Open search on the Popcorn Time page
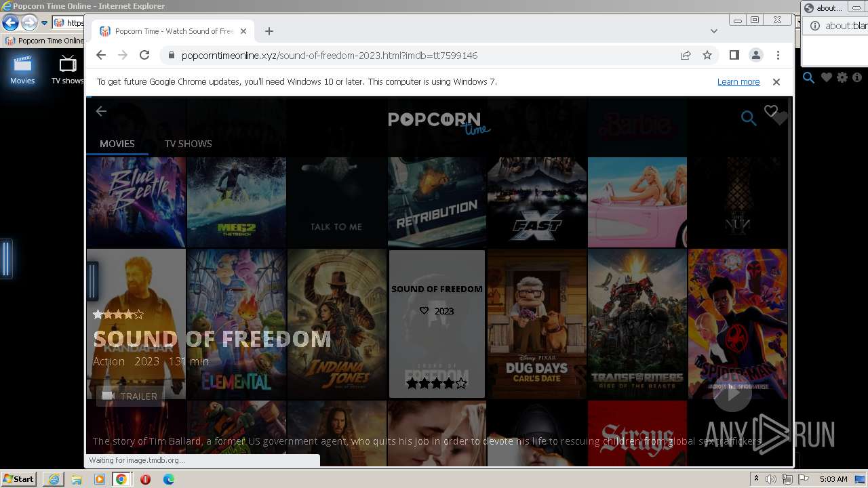The width and height of the screenshot is (868, 488). (748, 119)
